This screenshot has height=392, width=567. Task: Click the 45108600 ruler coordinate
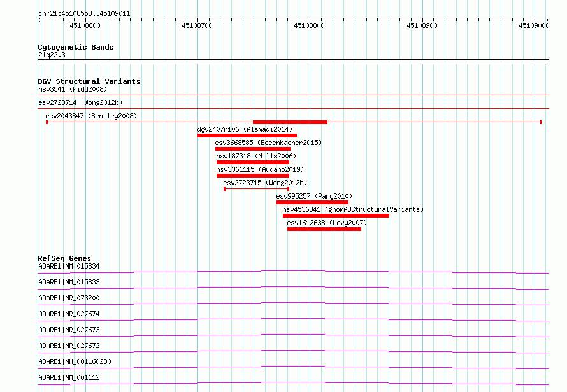[x=85, y=25]
